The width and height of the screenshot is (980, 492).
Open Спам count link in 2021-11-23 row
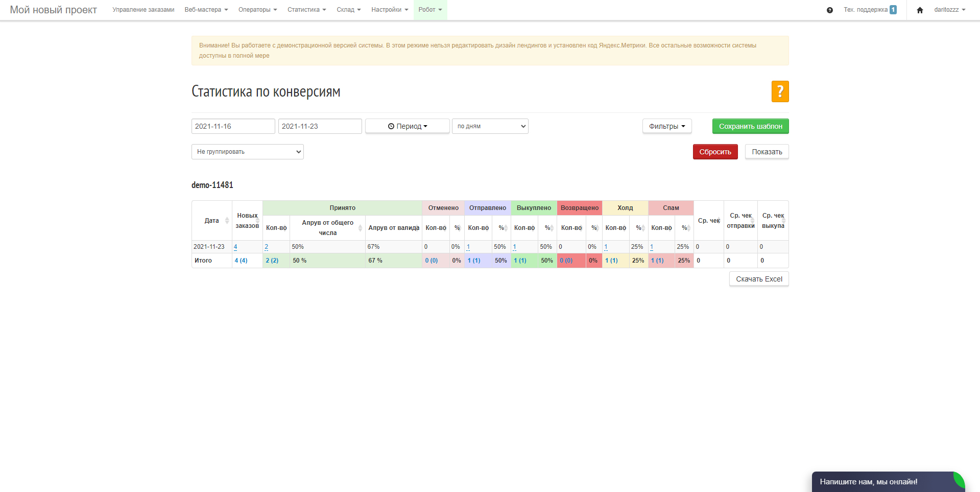(x=652, y=247)
